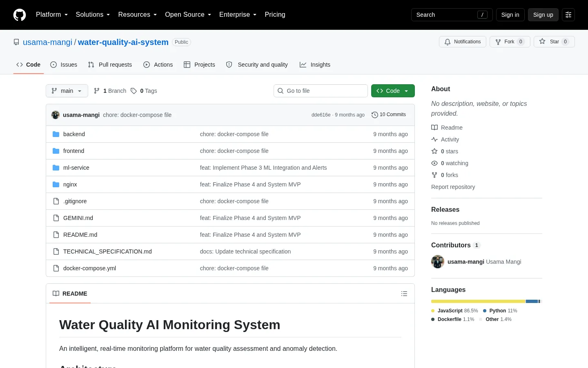This screenshot has width=588, height=368.
Task: Open the TECHNICAL_SPECIFICATION.md file
Action: pyautogui.click(x=107, y=251)
